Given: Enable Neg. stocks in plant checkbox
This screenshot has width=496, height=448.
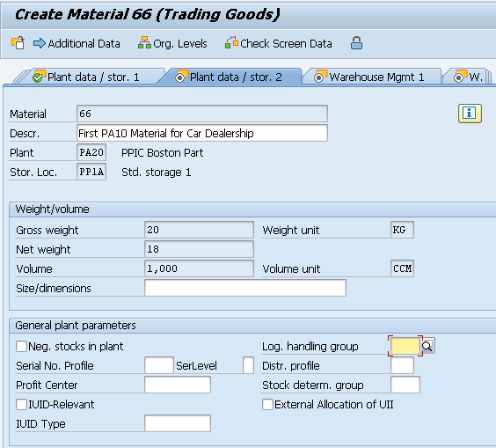Looking at the screenshot, I should (21, 347).
